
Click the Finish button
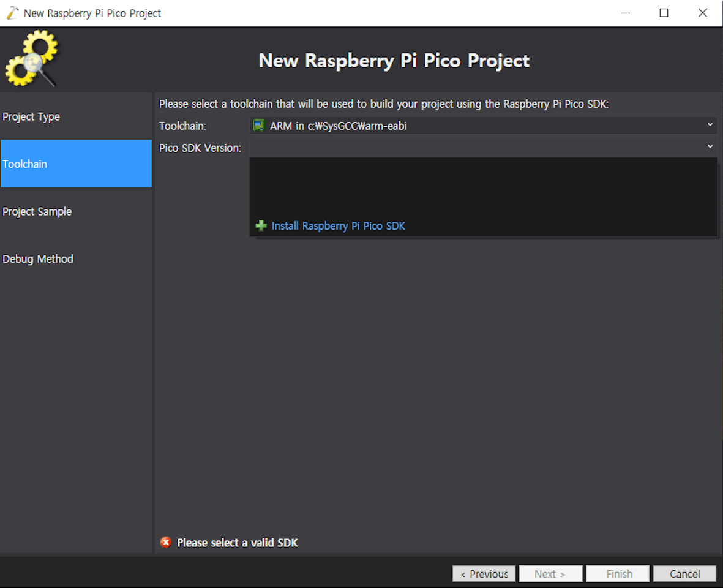(x=619, y=574)
